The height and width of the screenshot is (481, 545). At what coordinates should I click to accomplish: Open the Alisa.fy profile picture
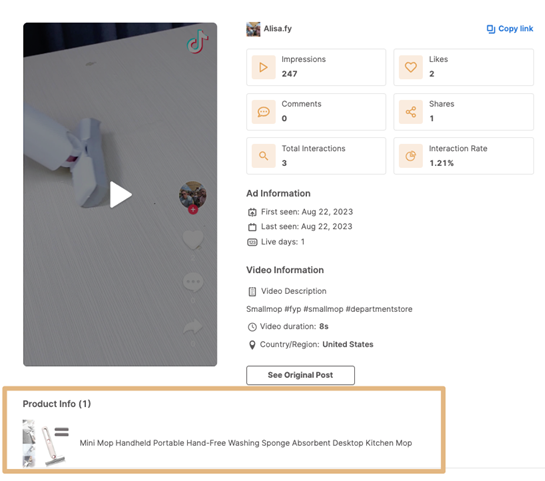[x=253, y=29]
